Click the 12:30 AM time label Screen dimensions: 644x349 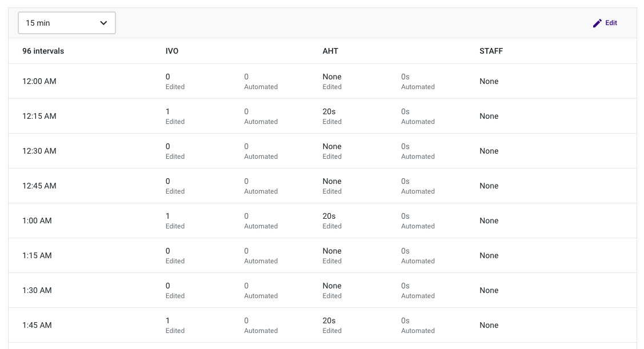[x=39, y=151]
